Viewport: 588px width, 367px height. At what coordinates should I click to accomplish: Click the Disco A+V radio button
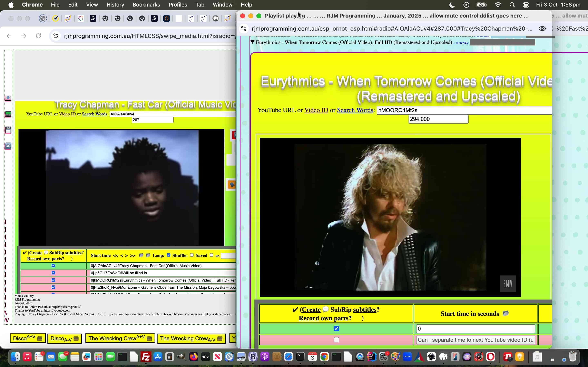pos(27,338)
